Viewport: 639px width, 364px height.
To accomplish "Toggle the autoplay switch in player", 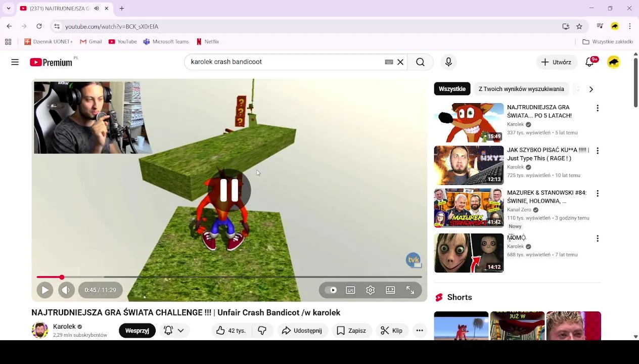I will 331,290.
